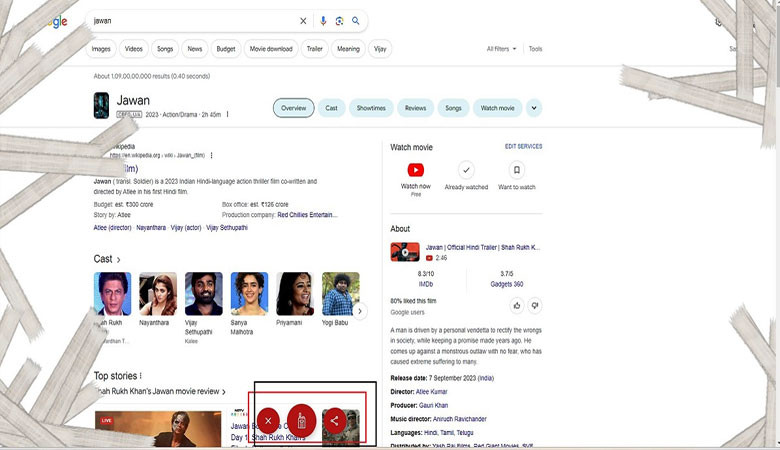This screenshot has width=780, height=450.
Task: Start voice search with the microphone icon
Action: (323, 21)
